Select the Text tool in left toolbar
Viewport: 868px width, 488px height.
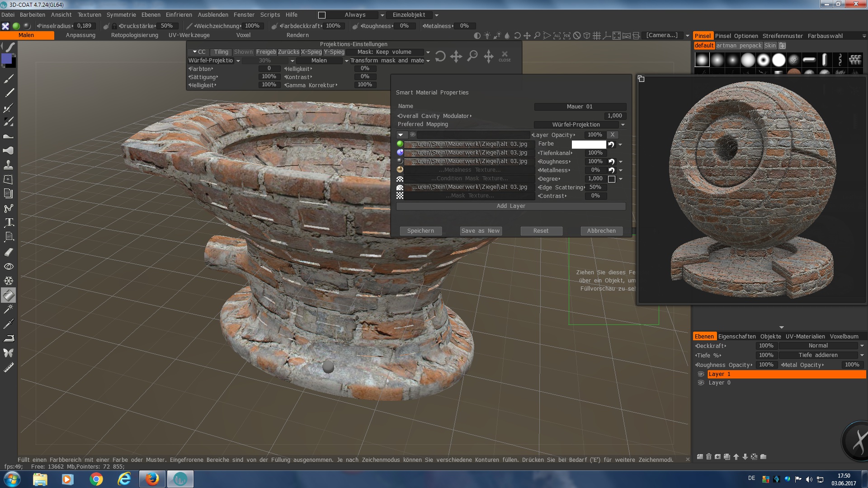[9, 222]
